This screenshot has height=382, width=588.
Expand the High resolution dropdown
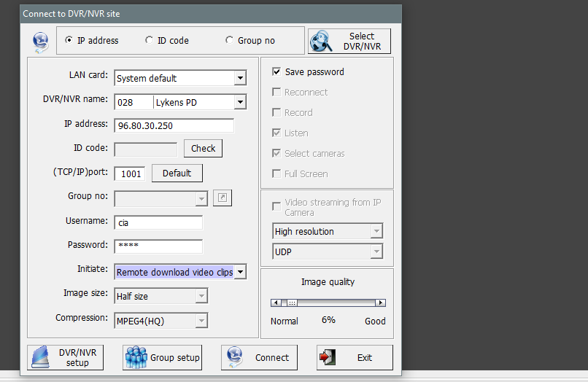point(376,231)
